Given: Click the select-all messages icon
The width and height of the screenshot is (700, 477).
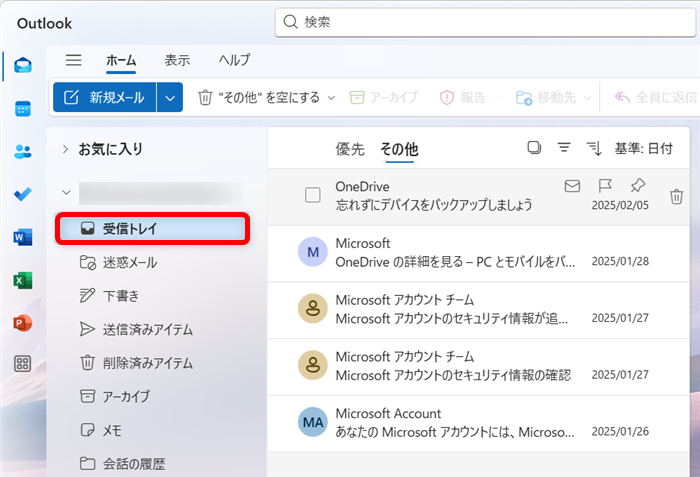Looking at the screenshot, I should (x=534, y=148).
